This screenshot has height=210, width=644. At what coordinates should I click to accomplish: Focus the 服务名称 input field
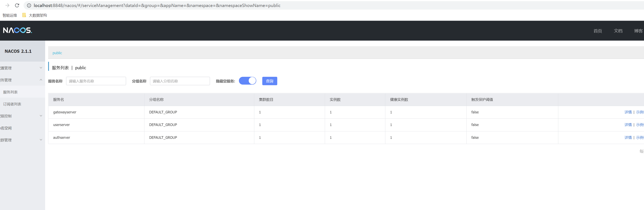pos(96,81)
